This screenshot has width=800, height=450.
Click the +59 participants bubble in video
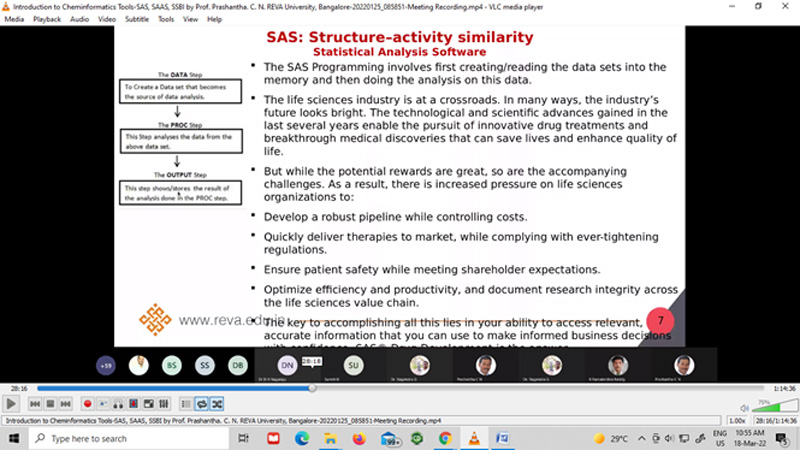point(106,365)
